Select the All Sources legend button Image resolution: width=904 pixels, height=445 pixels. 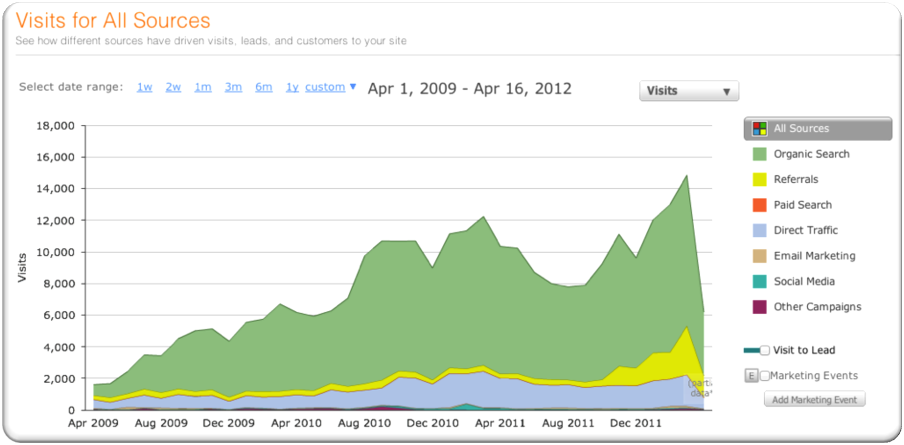tap(817, 129)
